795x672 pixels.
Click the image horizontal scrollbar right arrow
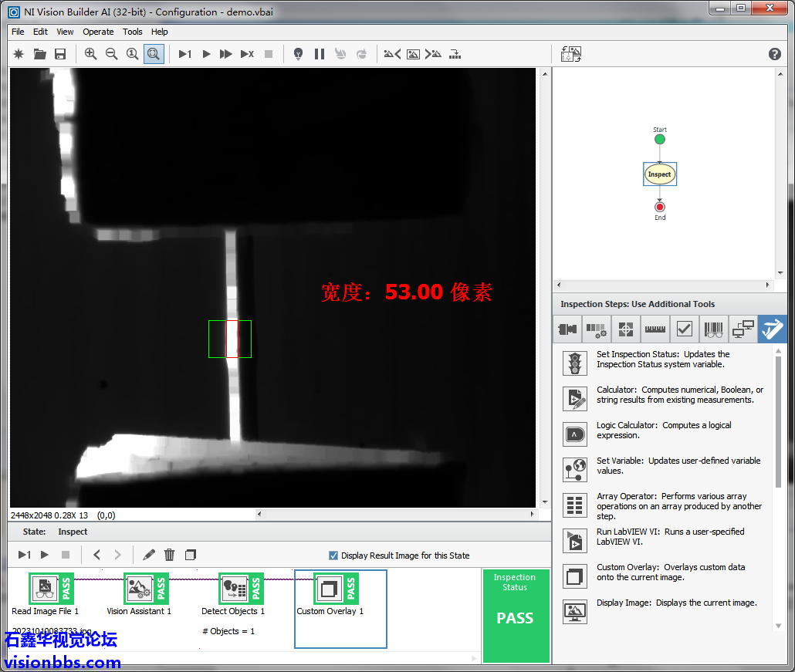tap(532, 514)
